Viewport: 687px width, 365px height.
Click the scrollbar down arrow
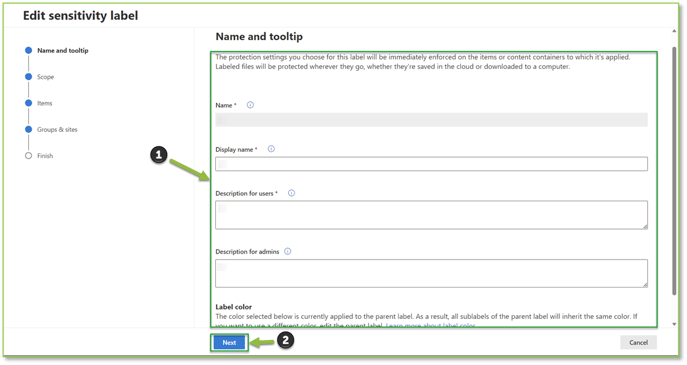pyautogui.click(x=674, y=324)
